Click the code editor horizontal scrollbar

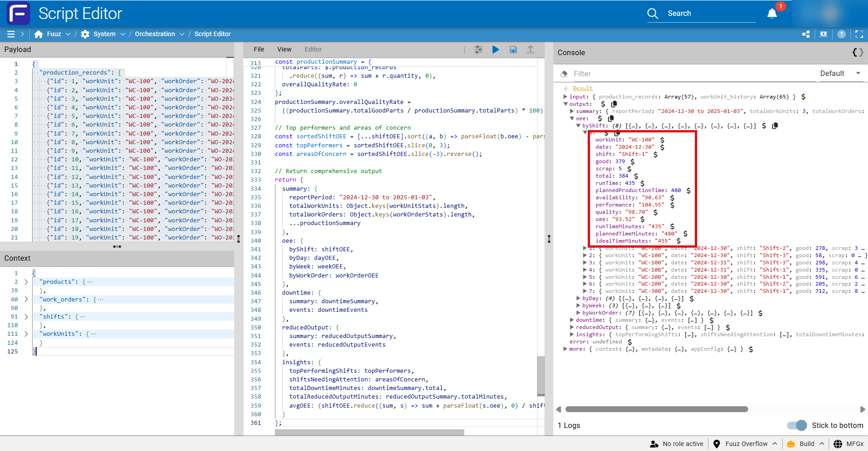[369, 432]
